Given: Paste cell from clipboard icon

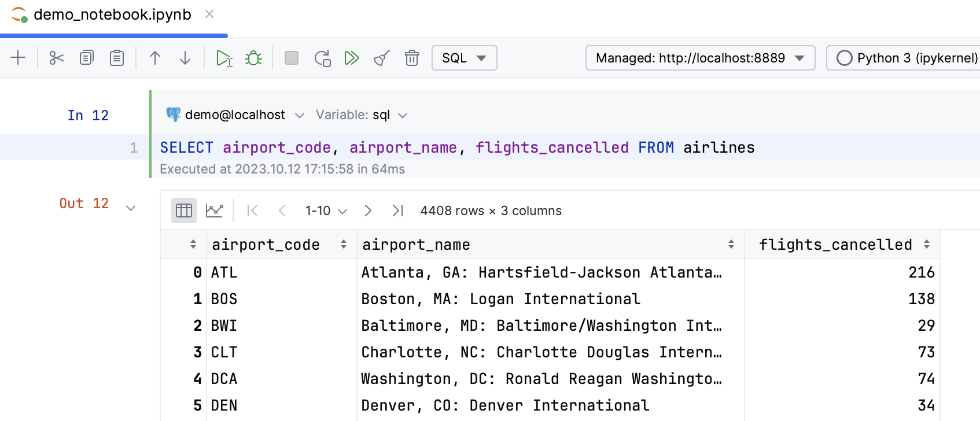Looking at the screenshot, I should tap(117, 58).
